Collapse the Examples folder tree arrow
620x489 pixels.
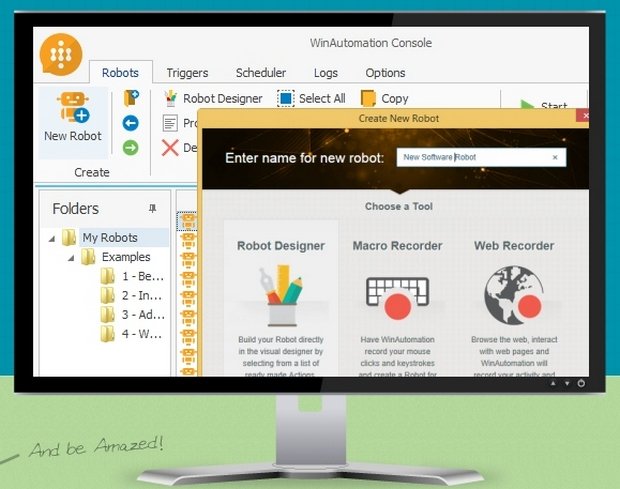(71, 258)
